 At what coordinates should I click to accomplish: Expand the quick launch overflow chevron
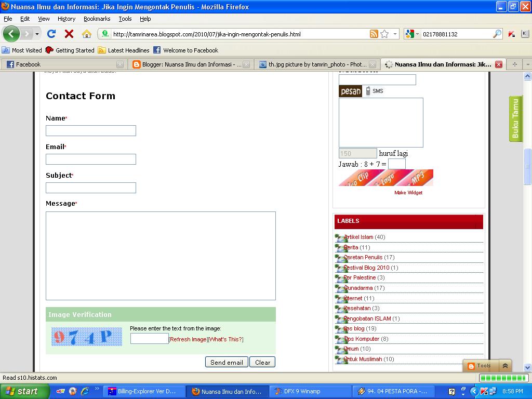(97, 388)
